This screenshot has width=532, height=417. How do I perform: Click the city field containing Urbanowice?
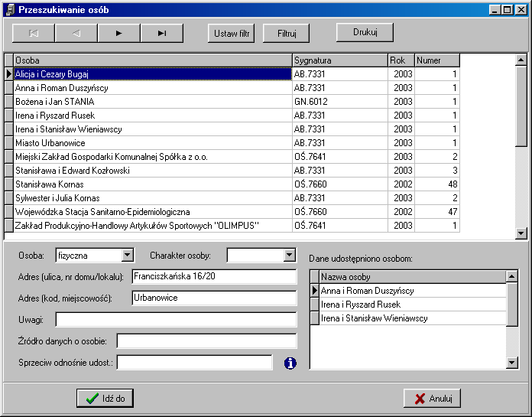click(214, 298)
